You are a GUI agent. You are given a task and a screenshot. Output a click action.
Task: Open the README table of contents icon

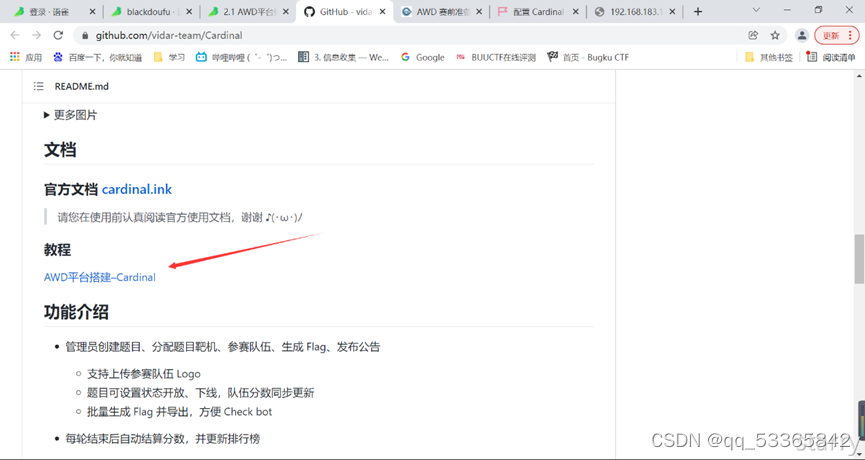pyautogui.click(x=39, y=86)
